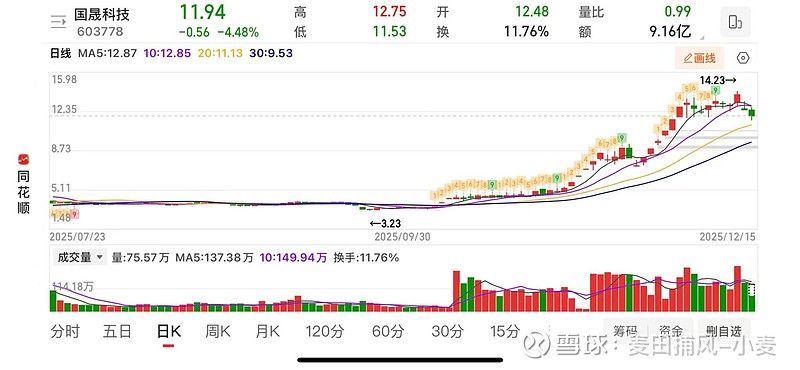800x370 pixels.
Task: Switch to 五日 chart tab
Action: pos(117,332)
